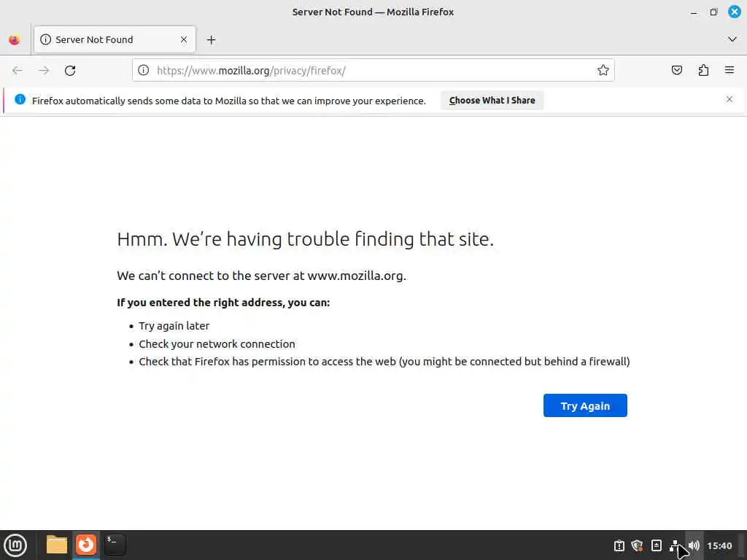This screenshot has width=747, height=560.
Task: Open Firefox View pinned icon
Action: [x=15, y=40]
